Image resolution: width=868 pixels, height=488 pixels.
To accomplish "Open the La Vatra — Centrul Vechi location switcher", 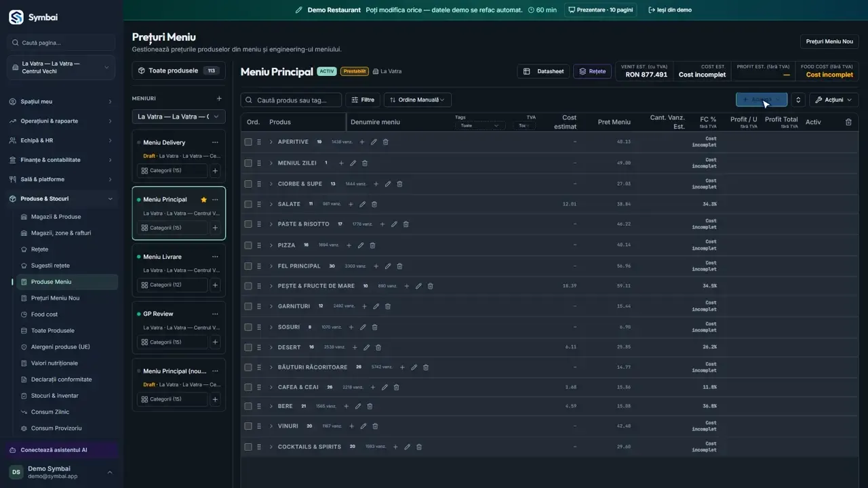I will coord(61,68).
